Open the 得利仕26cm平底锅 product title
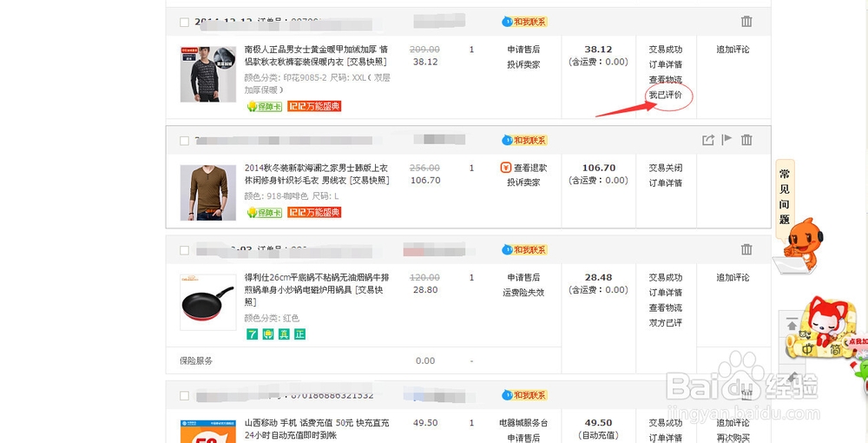868x443 pixels. point(316,289)
